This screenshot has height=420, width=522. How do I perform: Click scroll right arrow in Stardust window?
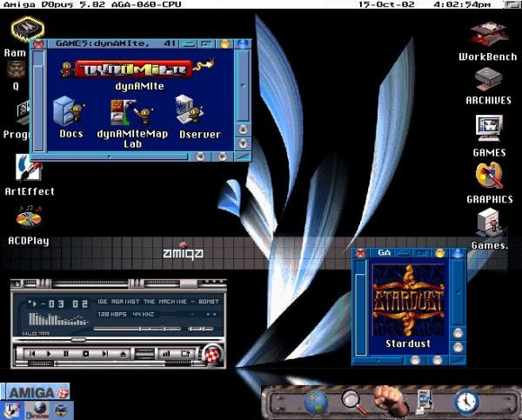pos(437,360)
